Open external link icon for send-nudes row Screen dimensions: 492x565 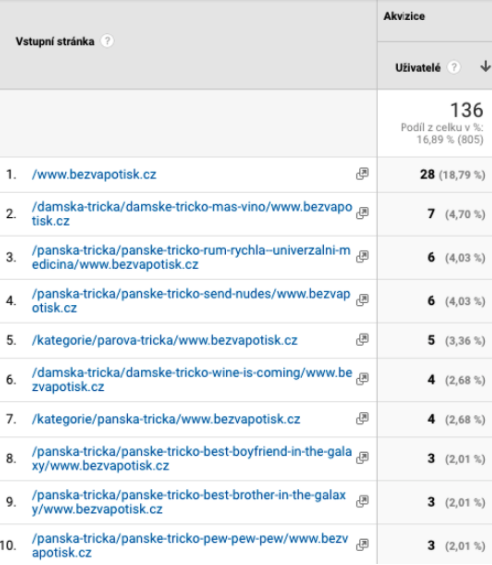tap(362, 300)
